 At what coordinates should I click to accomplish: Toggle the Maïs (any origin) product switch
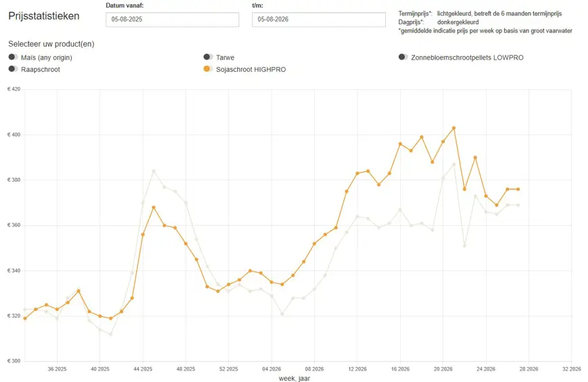click(x=13, y=57)
